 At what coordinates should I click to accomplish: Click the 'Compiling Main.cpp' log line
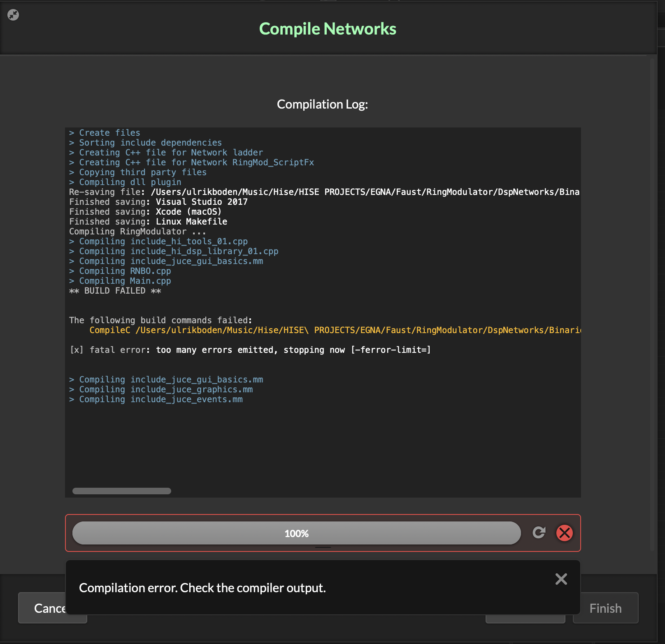[120, 281]
